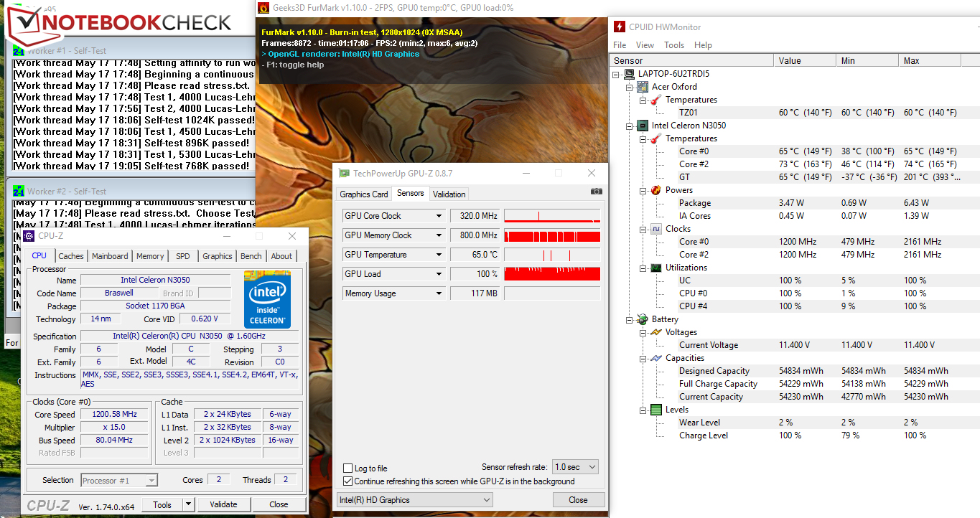Open the Mainboard tab in CPU-Z
The width and height of the screenshot is (980, 518).
pyautogui.click(x=110, y=256)
